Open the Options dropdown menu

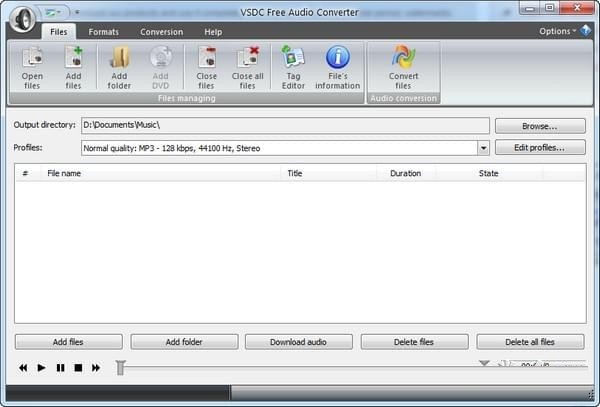(x=558, y=31)
